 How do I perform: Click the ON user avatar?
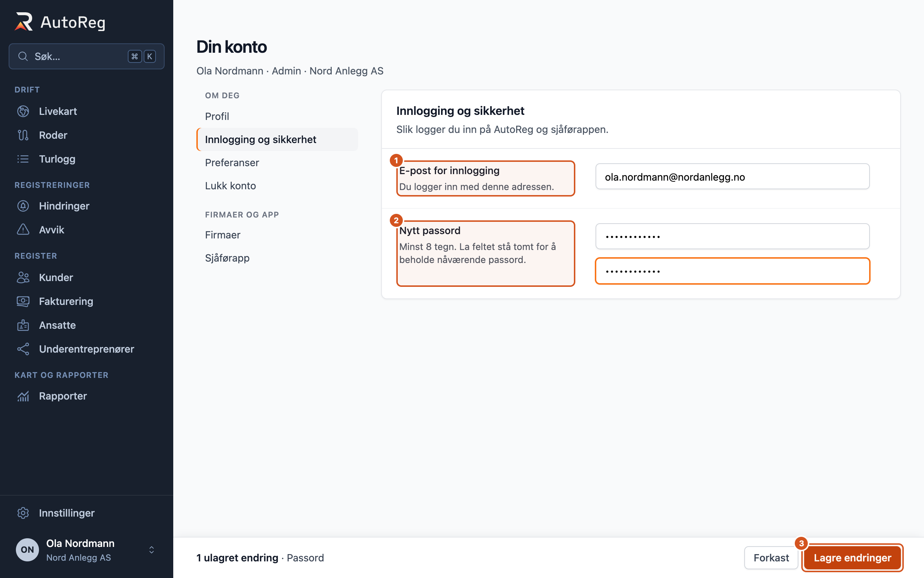coord(27,549)
